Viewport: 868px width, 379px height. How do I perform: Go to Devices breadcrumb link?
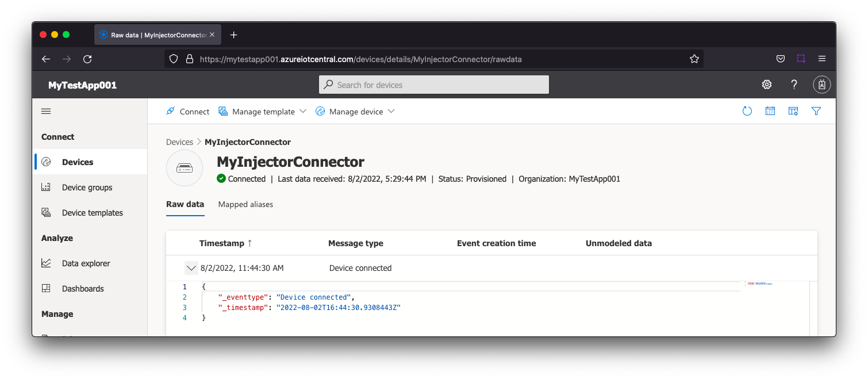[179, 142]
